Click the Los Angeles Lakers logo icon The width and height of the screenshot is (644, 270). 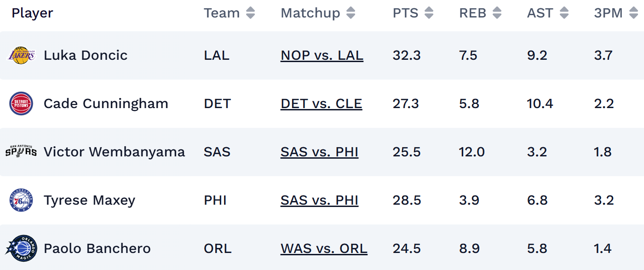click(x=21, y=56)
